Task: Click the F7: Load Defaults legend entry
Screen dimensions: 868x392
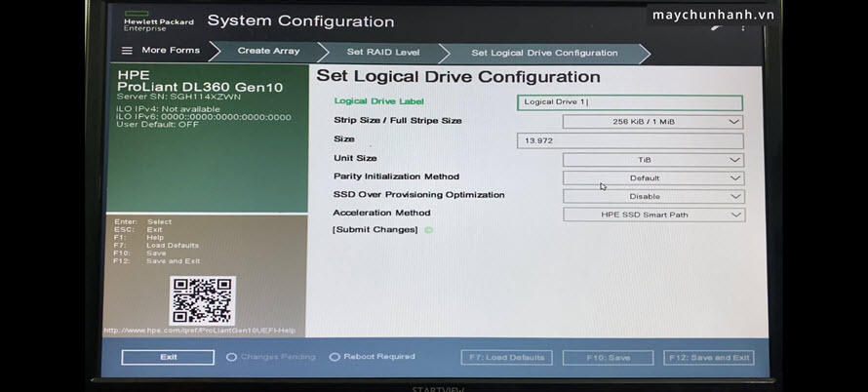Action: tap(155, 246)
